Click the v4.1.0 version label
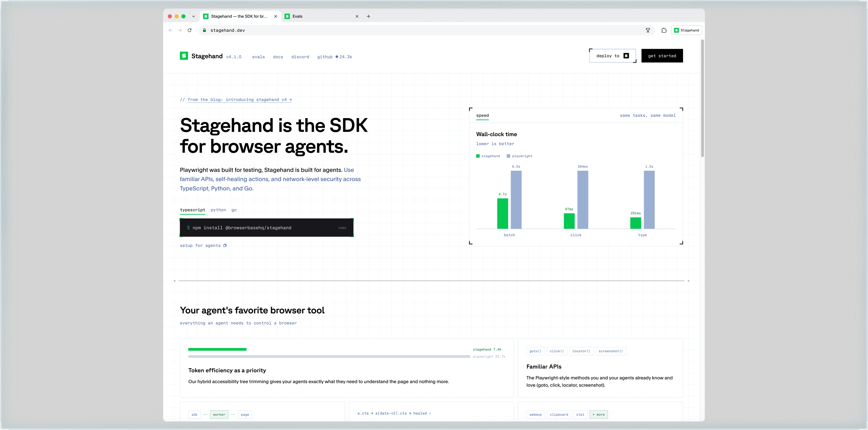Viewport: 868px width, 430px height. pyautogui.click(x=234, y=57)
